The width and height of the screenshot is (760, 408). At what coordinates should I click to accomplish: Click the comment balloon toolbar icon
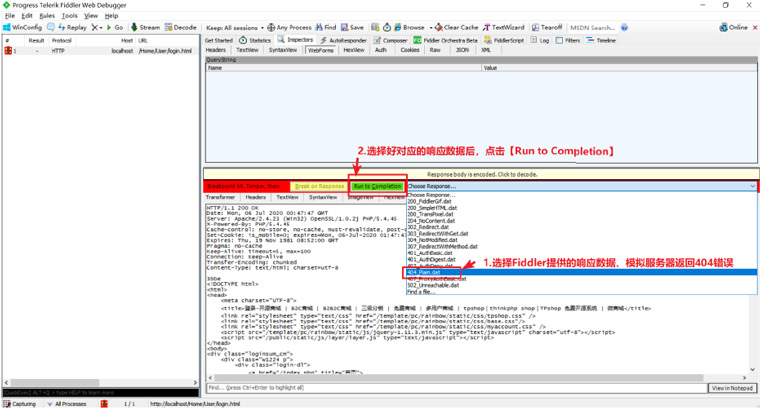tap(50, 28)
